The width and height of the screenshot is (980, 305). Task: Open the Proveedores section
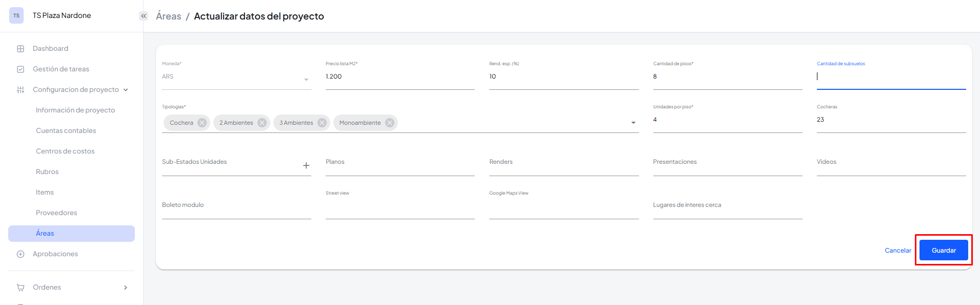(x=56, y=213)
